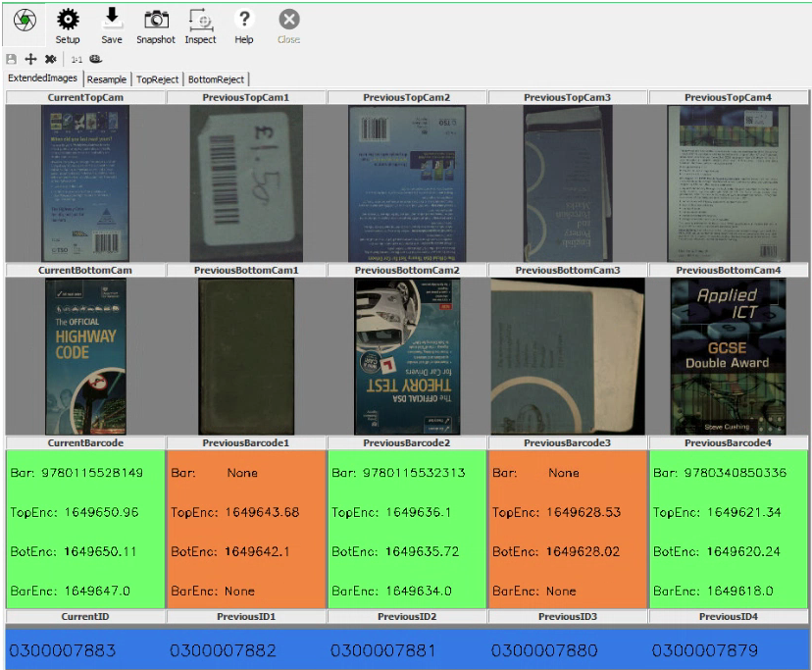The height and width of the screenshot is (670, 812).
Task: Click the PreviousTopCam2 header
Action: coord(407,97)
